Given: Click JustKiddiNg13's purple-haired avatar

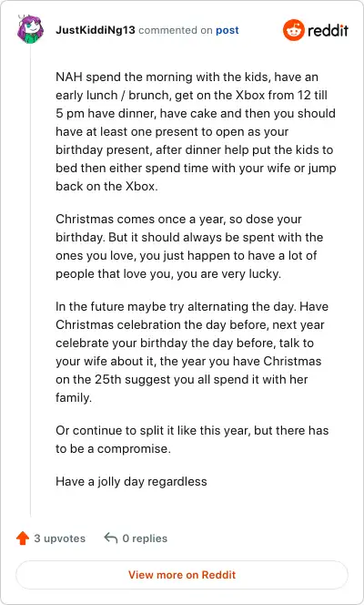Looking at the screenshot, I should coord(30,29).
